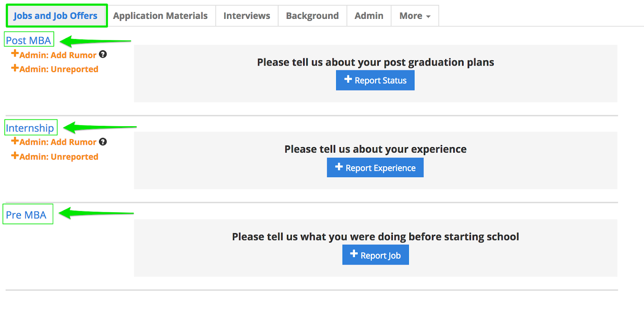
Task: Click the Internship section heading
Action: 30,128
